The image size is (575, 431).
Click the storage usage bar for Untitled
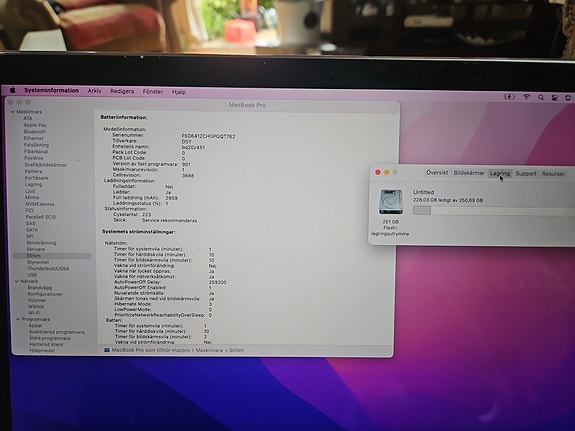[x=494, y=211]
